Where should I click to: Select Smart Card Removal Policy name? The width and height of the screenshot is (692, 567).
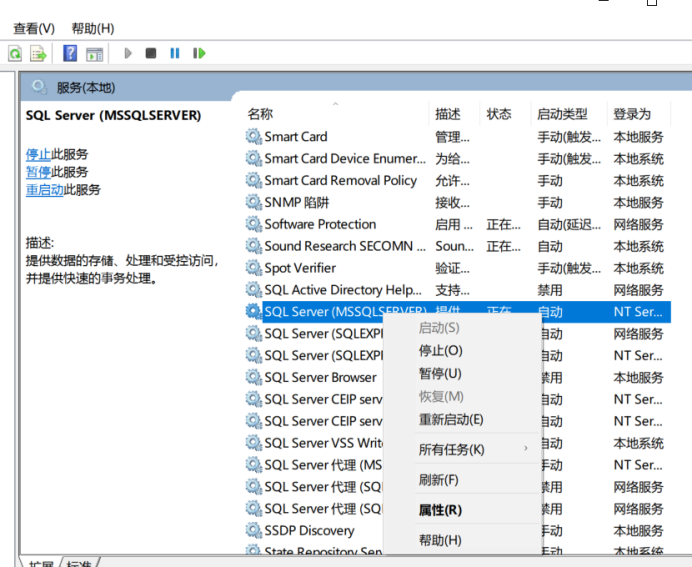point(341,180)
